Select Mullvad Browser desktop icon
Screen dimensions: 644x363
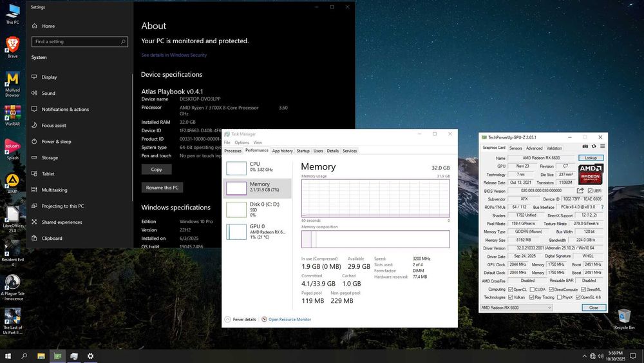[12, 84]
